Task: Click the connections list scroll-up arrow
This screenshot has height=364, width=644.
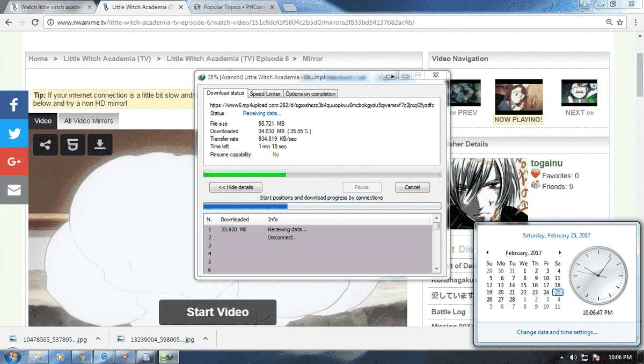Action: (436, 218)
